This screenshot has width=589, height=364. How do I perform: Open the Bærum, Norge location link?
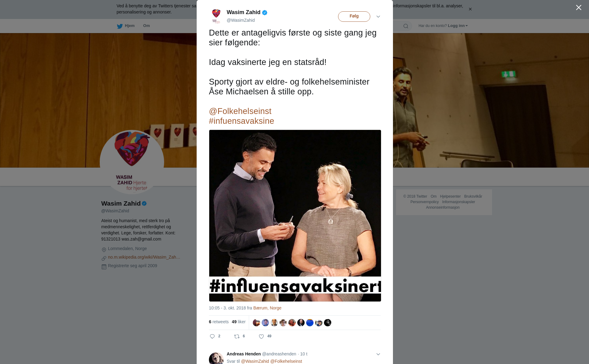coord(267,308)
